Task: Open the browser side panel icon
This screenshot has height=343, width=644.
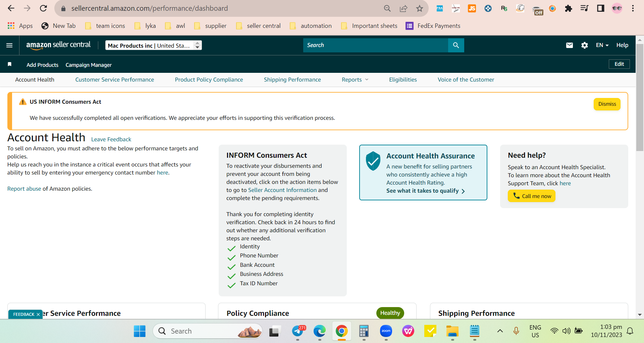Action: point(601,8)
